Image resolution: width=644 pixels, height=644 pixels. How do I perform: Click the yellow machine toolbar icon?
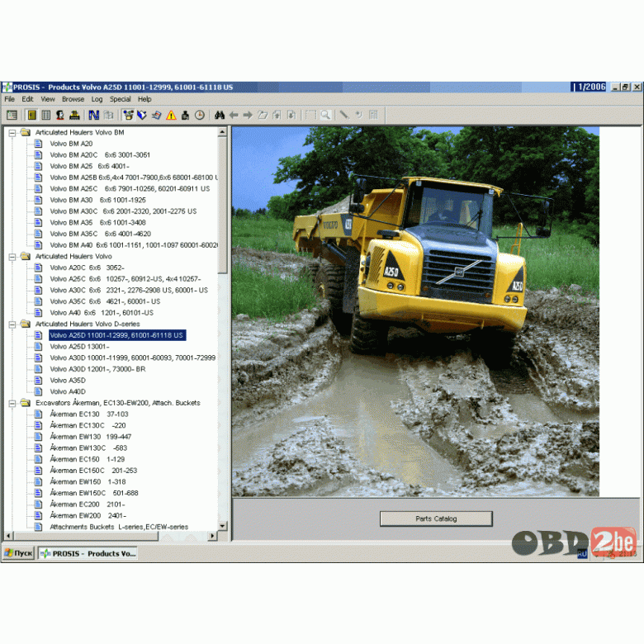coord(74,115)
